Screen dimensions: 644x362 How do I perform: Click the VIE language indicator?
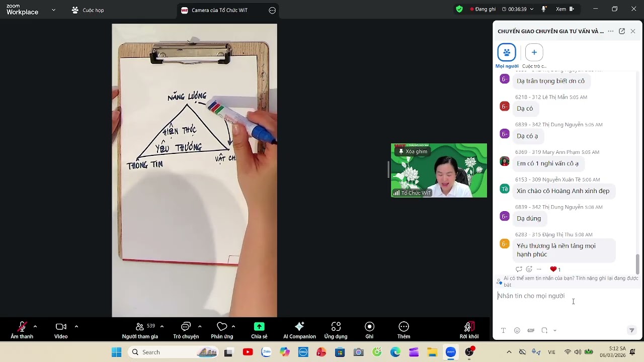pyautogui.click(x=551, y=352)
